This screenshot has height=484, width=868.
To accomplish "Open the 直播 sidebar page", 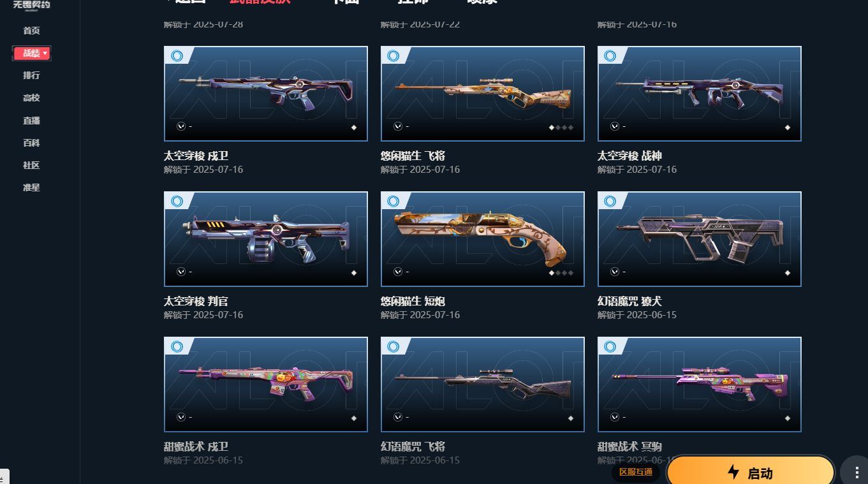I will [x=31, y=121].
